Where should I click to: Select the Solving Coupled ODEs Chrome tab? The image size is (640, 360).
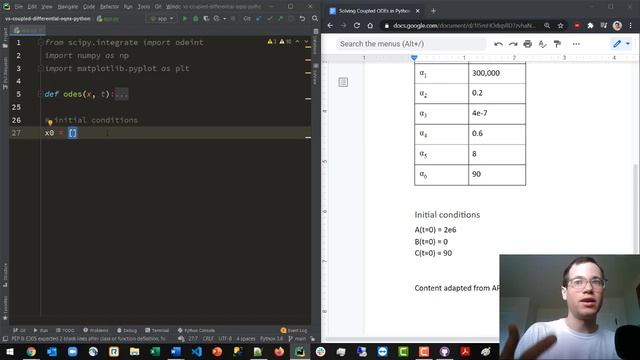pyautogui.click(x=374, y=11)
